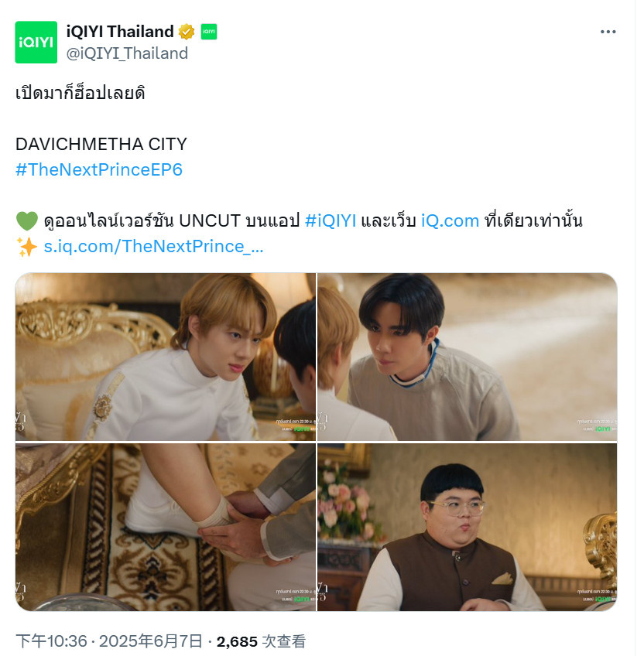Screen dimensions: 644x656
Task: Open the #iQIYI hashtag link
Action: pos(331,220)
